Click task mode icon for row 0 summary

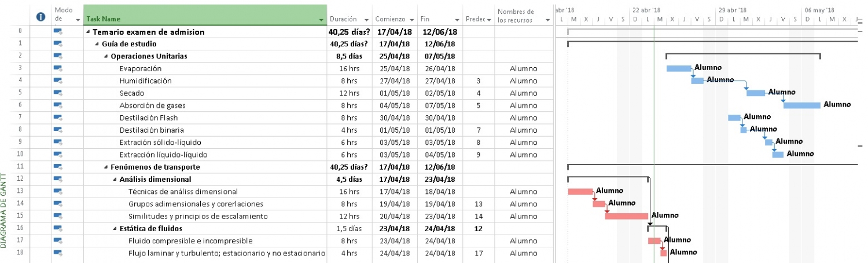58,31
